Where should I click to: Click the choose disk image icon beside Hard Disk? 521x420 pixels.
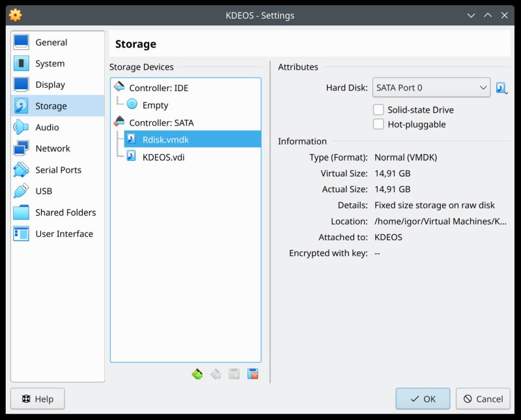click(501, 88)
